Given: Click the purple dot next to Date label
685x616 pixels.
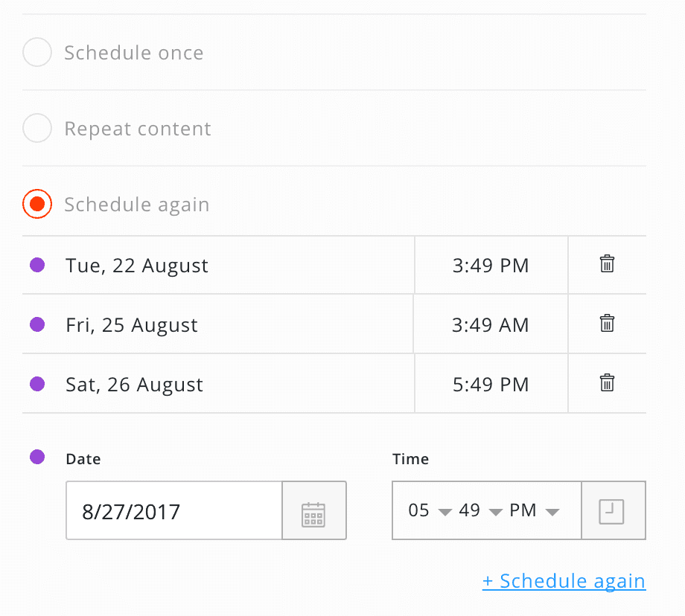Looking at the screenshot, I should (x=37, y=457).
